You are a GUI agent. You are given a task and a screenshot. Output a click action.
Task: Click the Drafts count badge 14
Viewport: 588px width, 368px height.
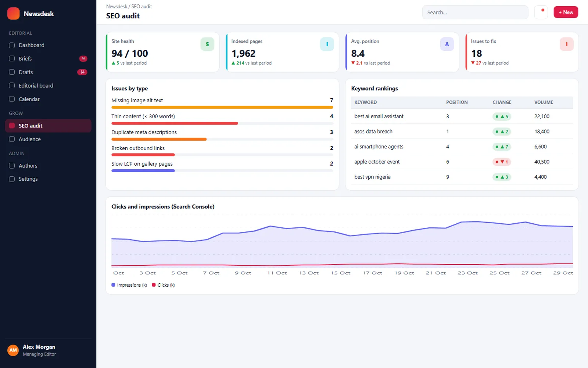[82, 72]
